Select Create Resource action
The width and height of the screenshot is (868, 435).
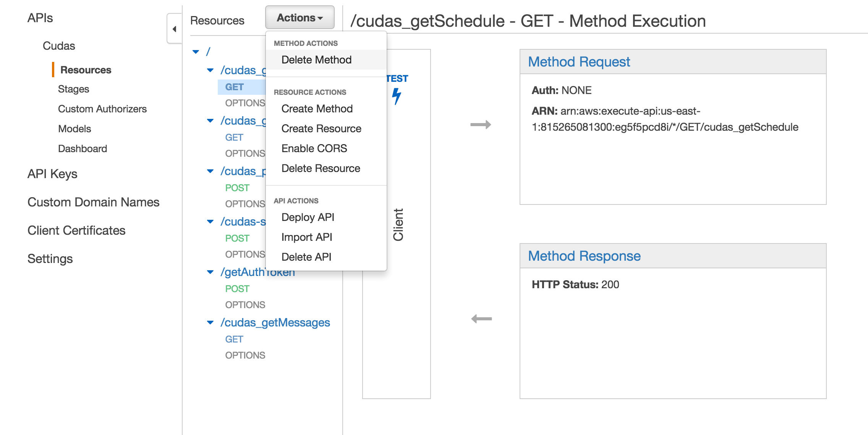point(321,128)
